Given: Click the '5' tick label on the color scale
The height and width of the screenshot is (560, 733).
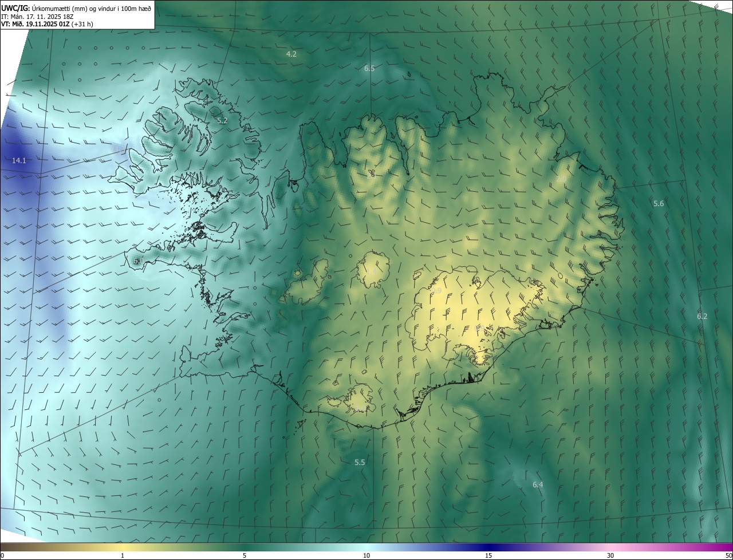Looking at the screenshot, I should click(x=245, y=555).
